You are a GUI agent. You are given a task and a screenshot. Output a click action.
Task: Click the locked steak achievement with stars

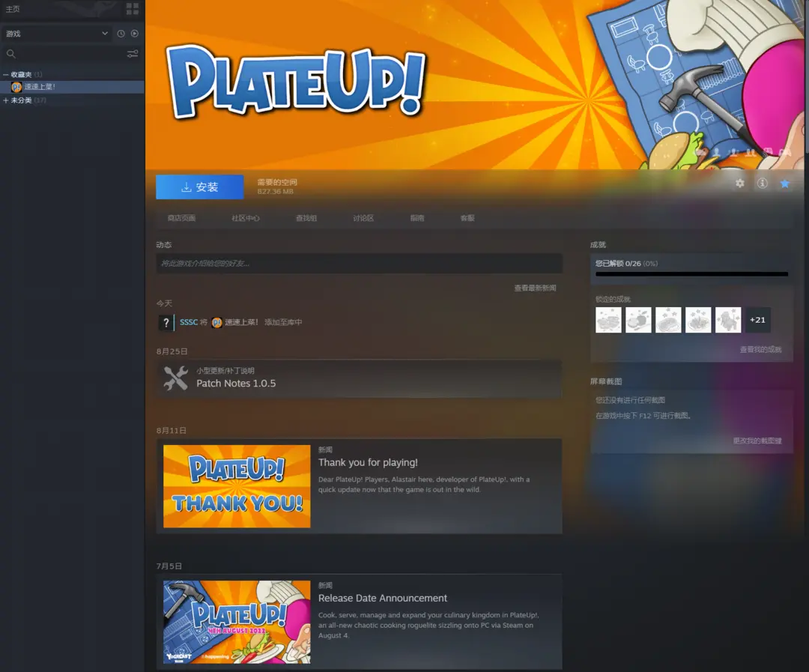click(x=669, y=320)
